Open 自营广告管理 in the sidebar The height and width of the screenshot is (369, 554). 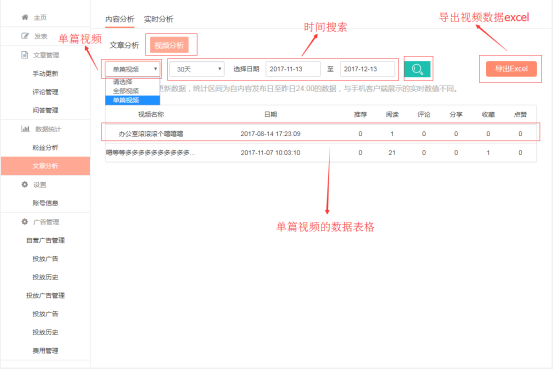45,240
